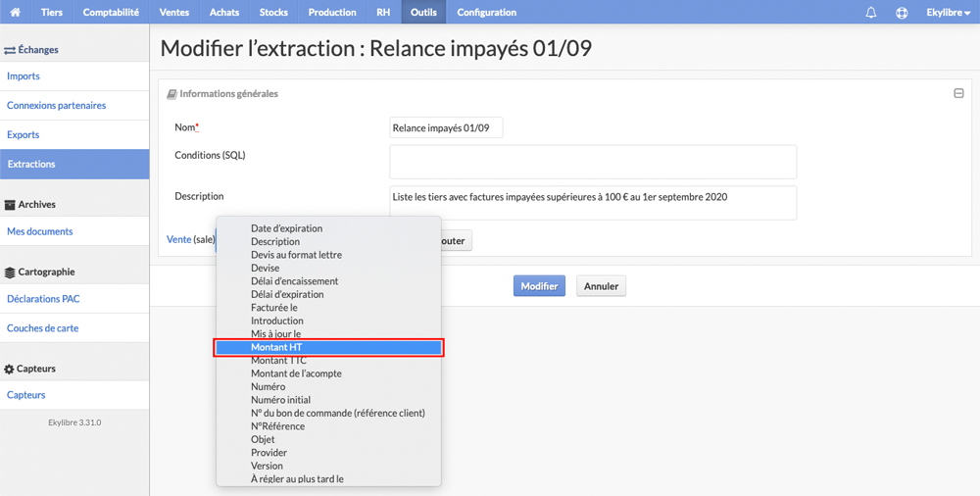980x496 pixels.
Task: Open the RH menu
Action: tap(383, 12)
